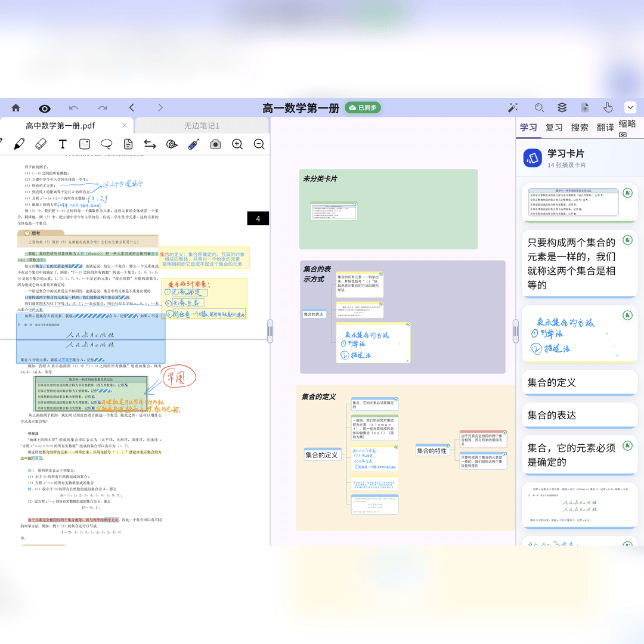Select the tape roll tool
The width and height of the screenshot is (644, 644).
pyautogui.click(x=172, y=144)
